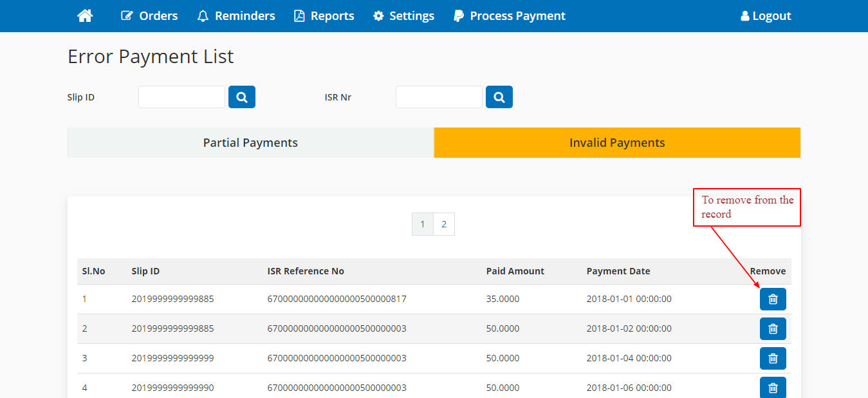Open Settings in the top bar
868x398 pixels.
(403, 16)
